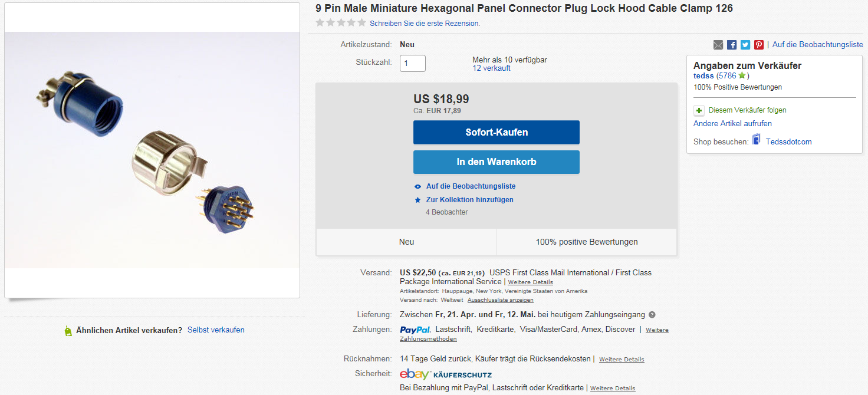The width and height of the screenshot is (868, 395).
Task: Click the eye watchlist icon
Action: point(417,186)
